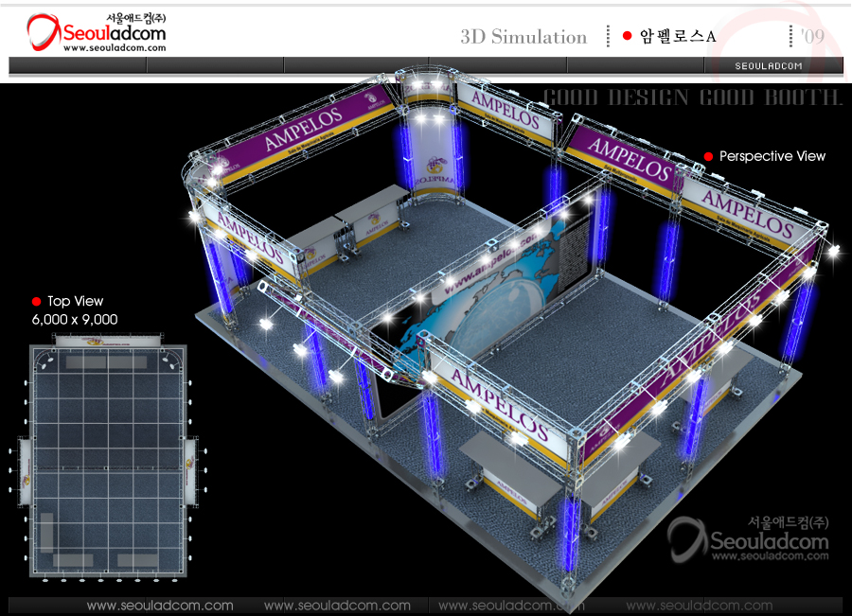Select the first blank segment of the navigation bar
852x616 pixels.
point(78,65)
